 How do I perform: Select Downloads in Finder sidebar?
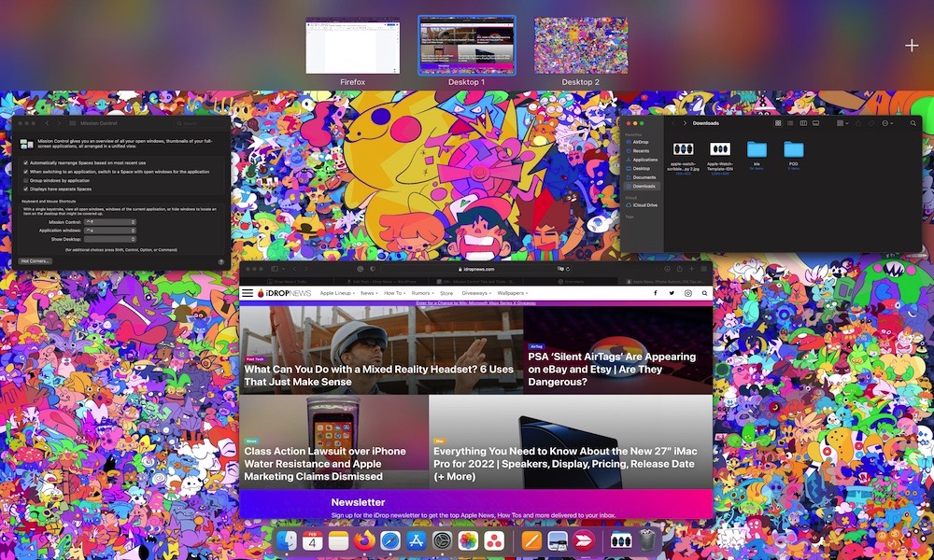[643, 187]
